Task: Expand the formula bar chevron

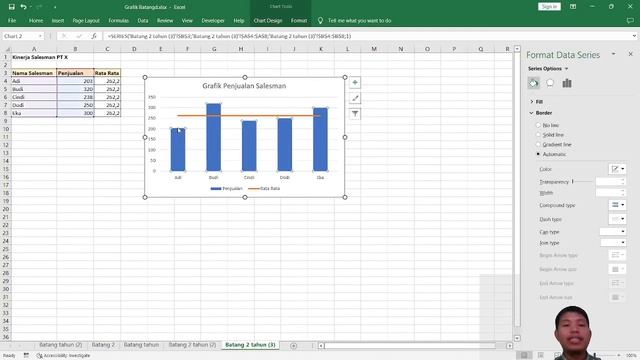Action: [x=634, y=36]
